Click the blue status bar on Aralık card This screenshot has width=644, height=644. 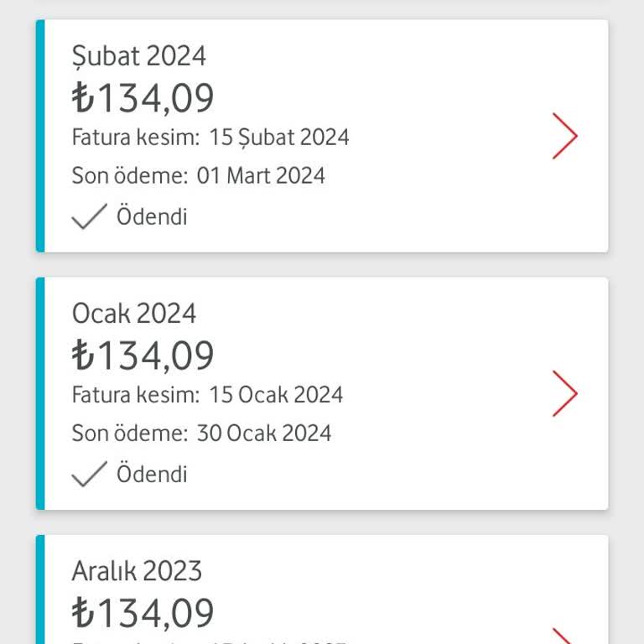click(x=39, y=591)
